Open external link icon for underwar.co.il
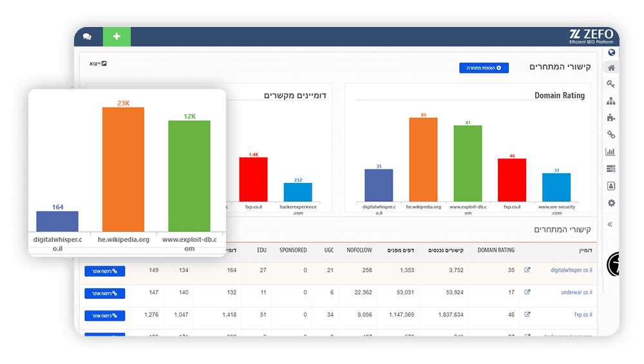This screenshot has width=644, height=364. click(x=527, y=292)
